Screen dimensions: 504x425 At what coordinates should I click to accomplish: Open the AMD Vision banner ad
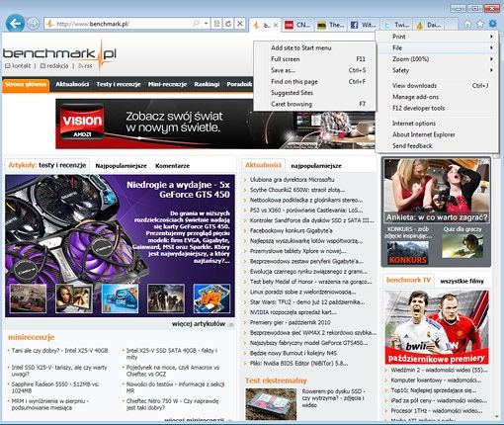[215, 124]
